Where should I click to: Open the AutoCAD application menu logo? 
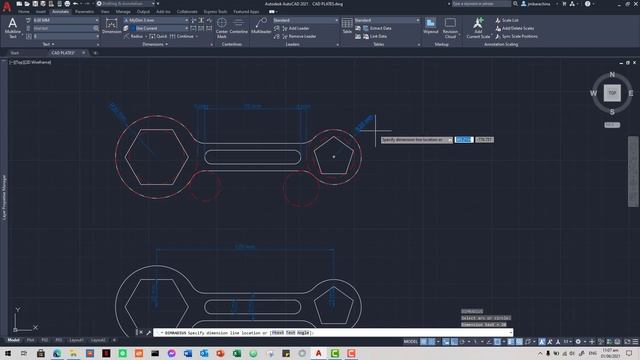[7, 7]
